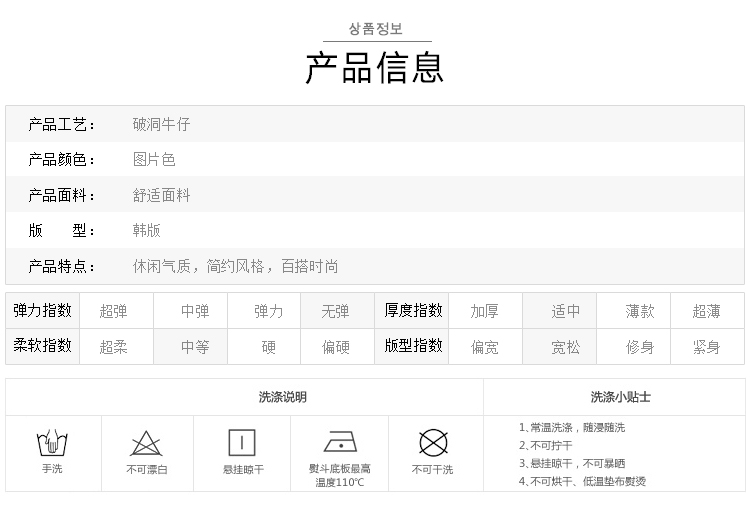750x505 pixels.
Task: Select the 适中 thickness option
Action: pyautogui.click(x=566, y=311)
